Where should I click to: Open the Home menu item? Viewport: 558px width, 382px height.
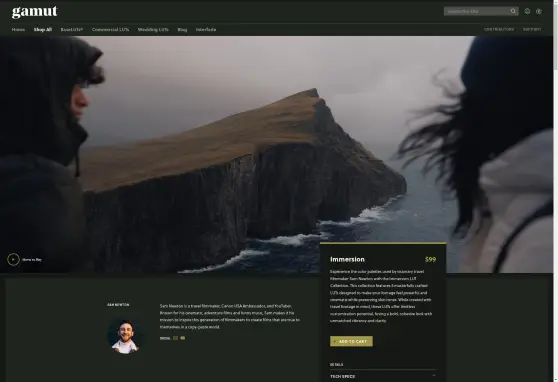coord(18,30)
